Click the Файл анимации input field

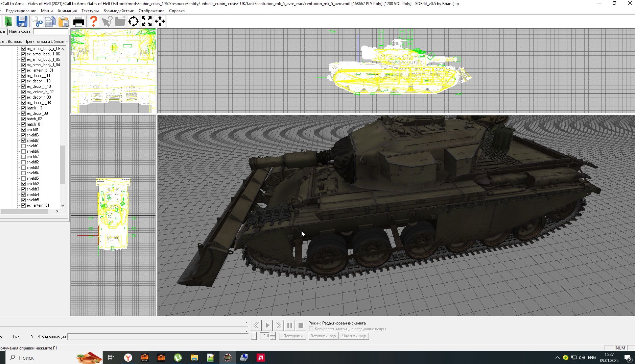(x=158, y=337)
